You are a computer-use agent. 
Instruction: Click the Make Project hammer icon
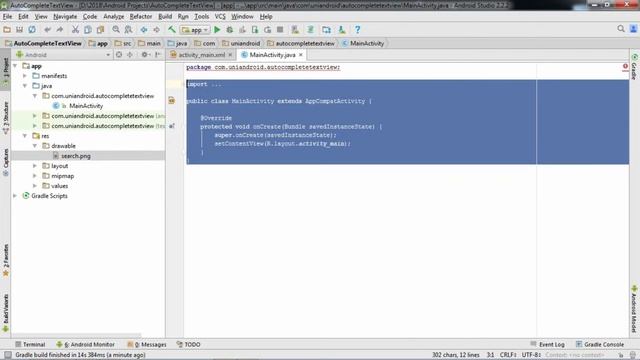[x=172, y=29]
